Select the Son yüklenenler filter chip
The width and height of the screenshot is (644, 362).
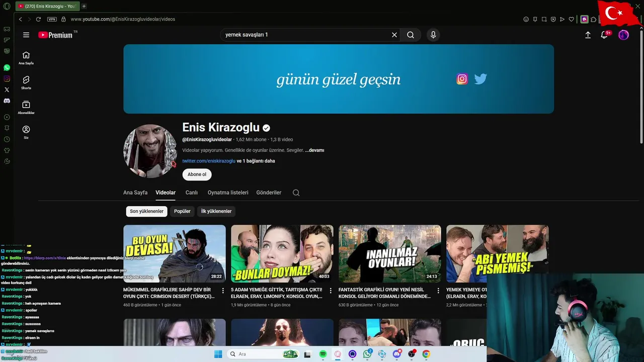(146, 211)
